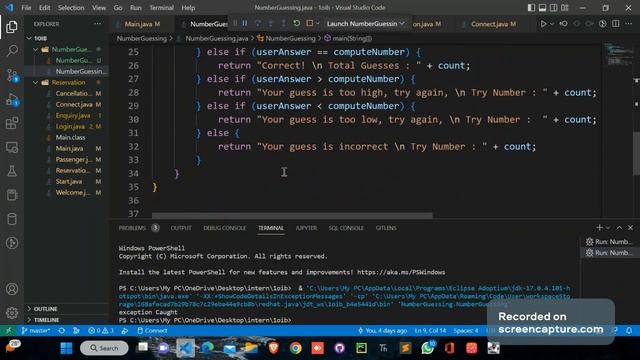The image size is (640, 360).
Task: Open Source Control view in activity bar
Action: pos(12,75)
